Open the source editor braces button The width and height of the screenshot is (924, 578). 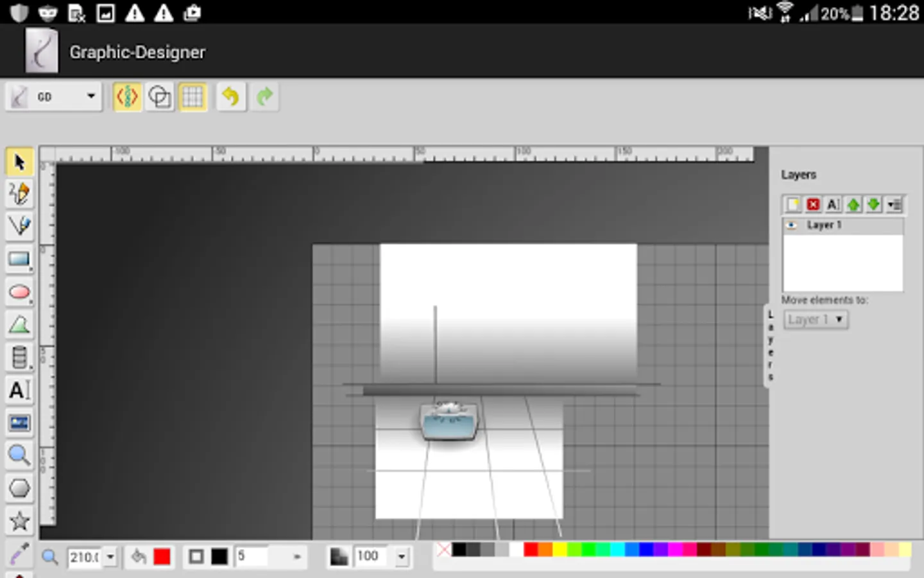127,97
